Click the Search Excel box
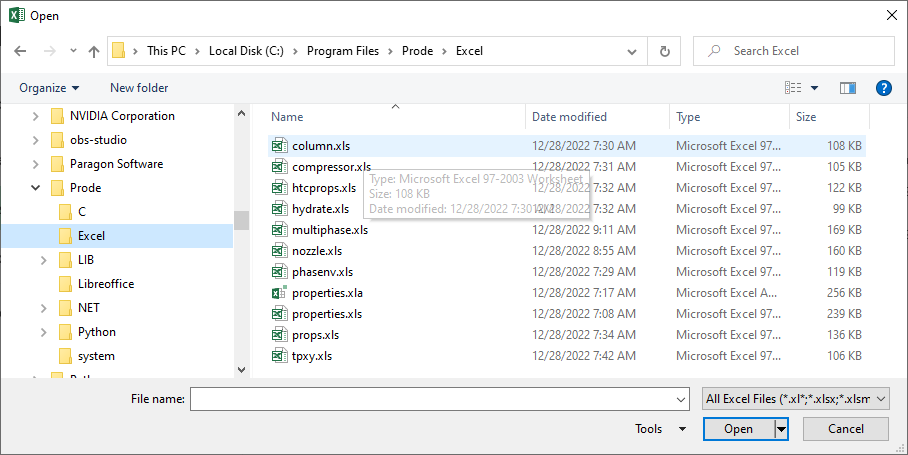 (x=793, y=51)
